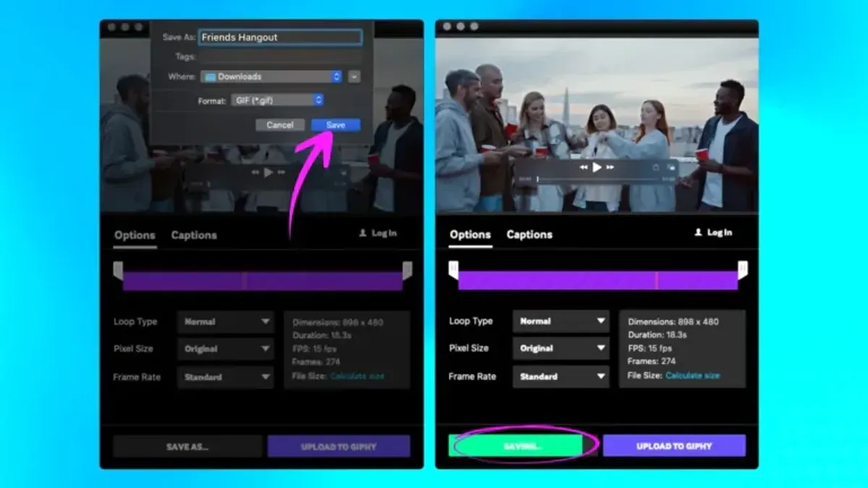
Task: Click the Downloads folder icon in Save dialog
Action: tap(209, 77)
